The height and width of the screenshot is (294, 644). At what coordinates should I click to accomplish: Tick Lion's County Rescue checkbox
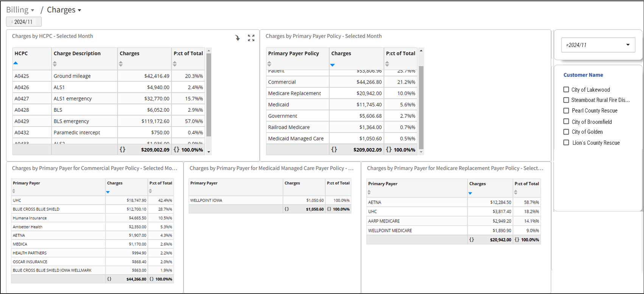tap(566, 143)
